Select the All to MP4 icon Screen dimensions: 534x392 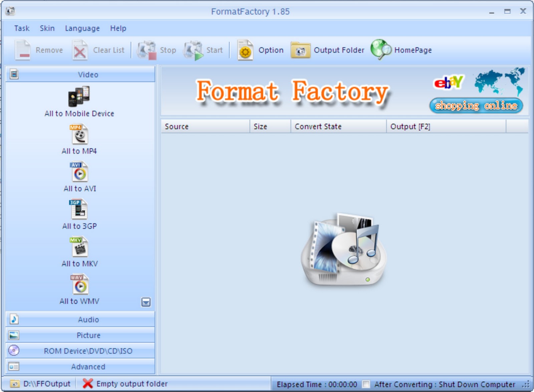coord(79,134)
